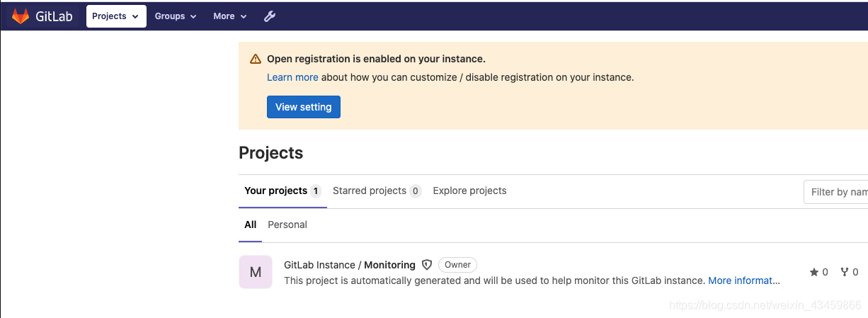Click the More information link for Monitoring
Viewport: 868px width, 318px height.
[744, 280]
